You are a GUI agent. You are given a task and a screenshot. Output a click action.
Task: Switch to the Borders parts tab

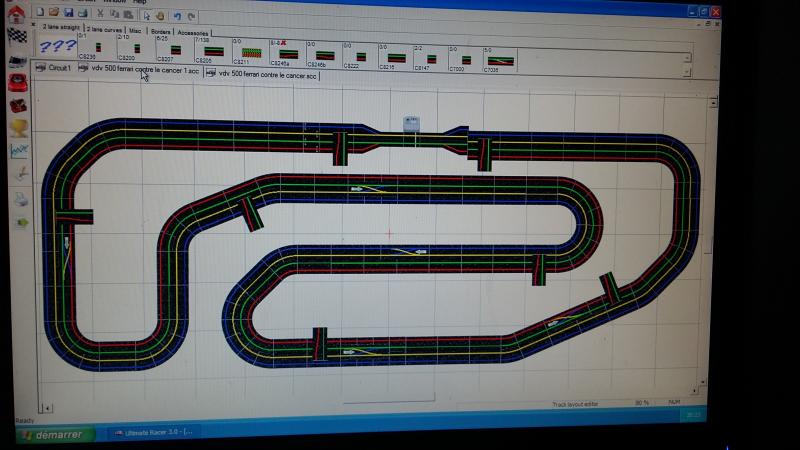point(158,31)
